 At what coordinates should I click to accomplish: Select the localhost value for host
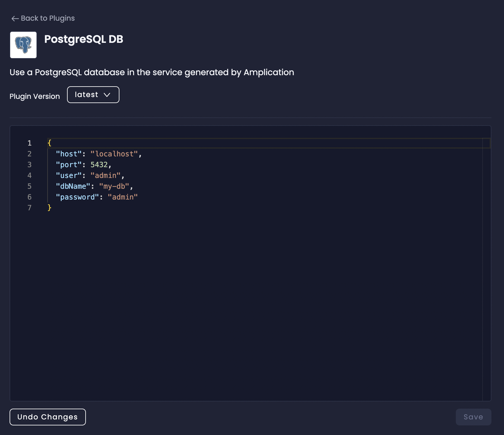(115, 154)
